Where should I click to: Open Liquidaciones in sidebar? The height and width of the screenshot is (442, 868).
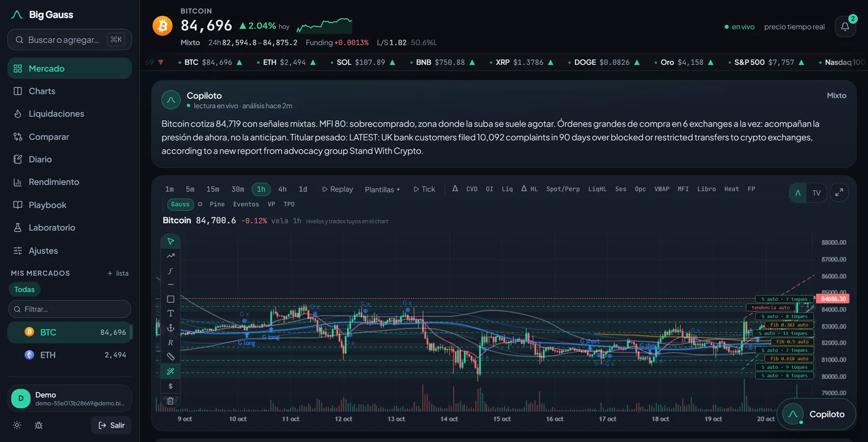click(x=69, y=114)
